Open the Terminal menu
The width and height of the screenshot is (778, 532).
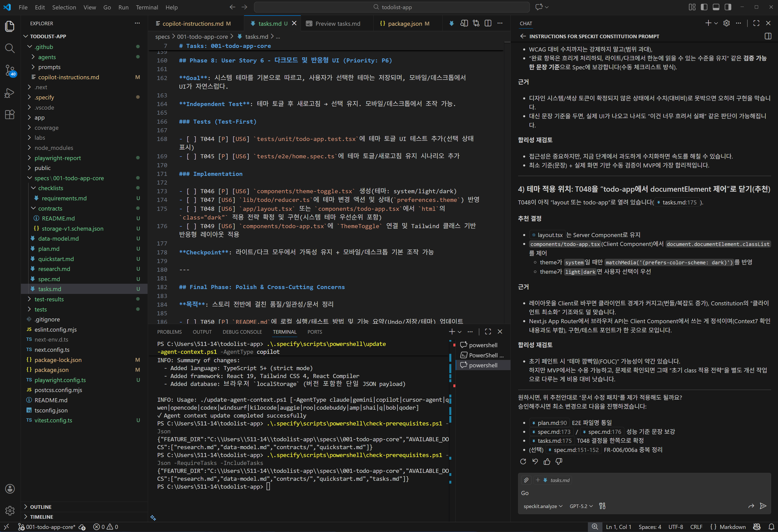[147, 7]
